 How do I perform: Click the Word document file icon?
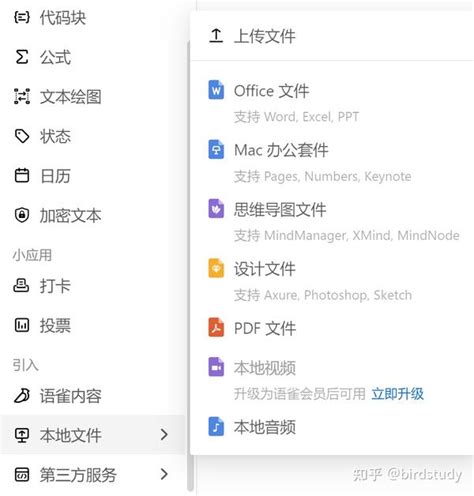click(216, 90)
